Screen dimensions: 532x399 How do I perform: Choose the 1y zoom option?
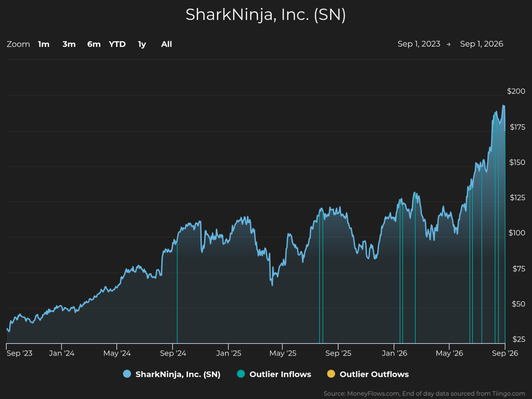pyautogui.click(x=142, y=44)
